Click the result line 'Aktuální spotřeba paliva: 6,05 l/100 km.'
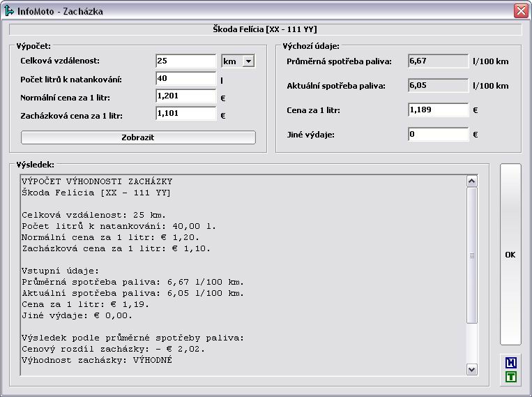Screen dimensions: 532x397 [133, 294]
